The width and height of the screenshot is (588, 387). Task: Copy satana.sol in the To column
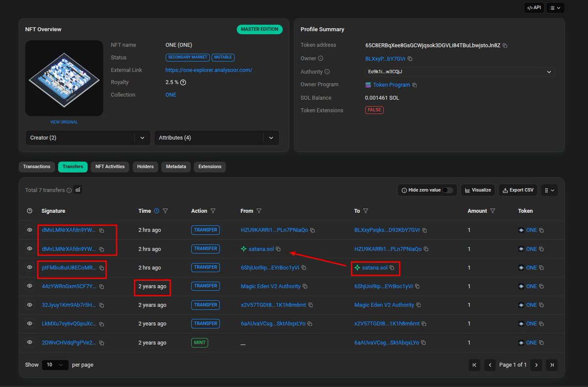coord(392,268)
